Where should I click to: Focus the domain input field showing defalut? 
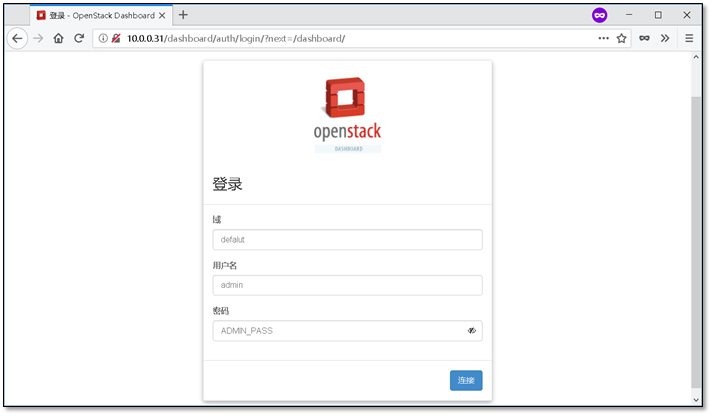[x=347, y=240]
